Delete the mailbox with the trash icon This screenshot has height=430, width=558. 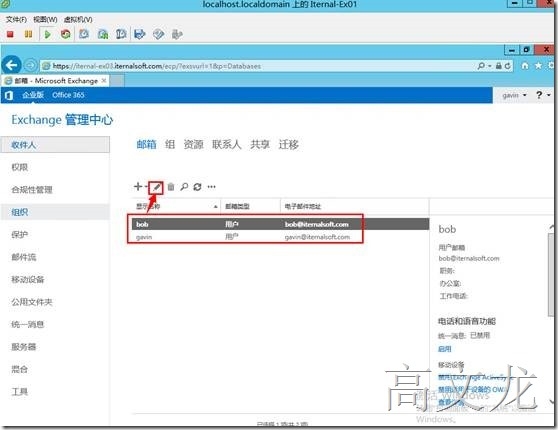pos(171,187)
